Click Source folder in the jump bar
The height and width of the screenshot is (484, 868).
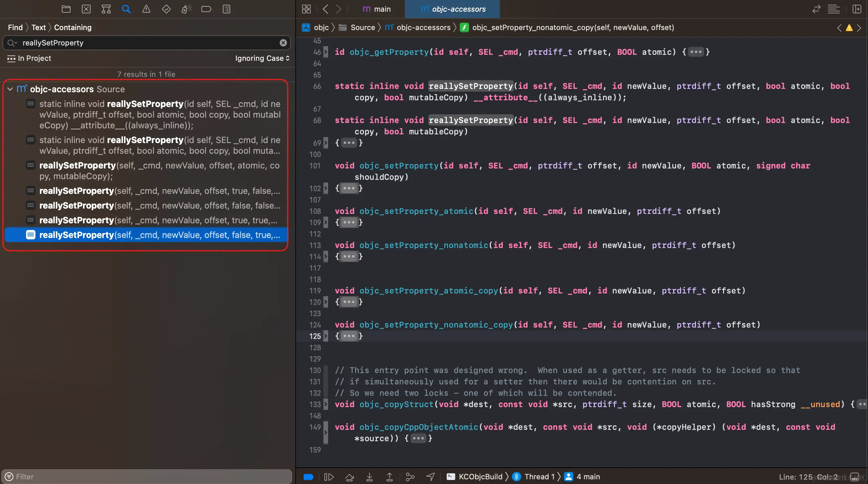(x=357, y=27)
